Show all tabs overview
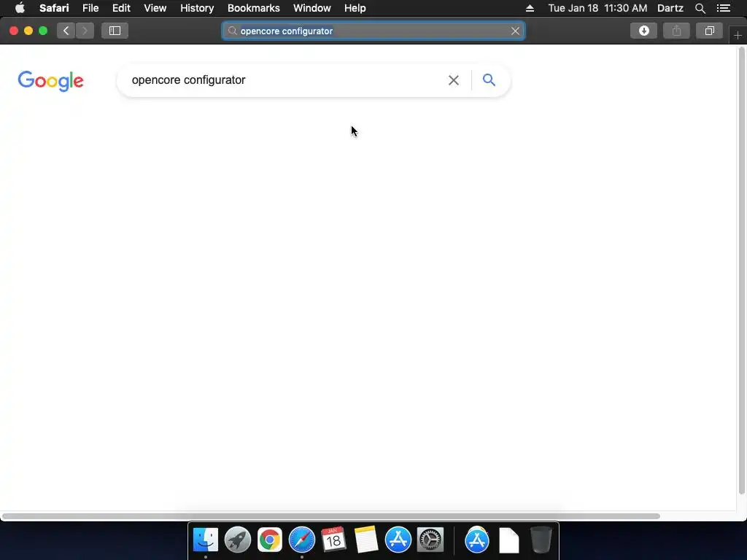This screenshot has height=560, width=747. point(709,31)
